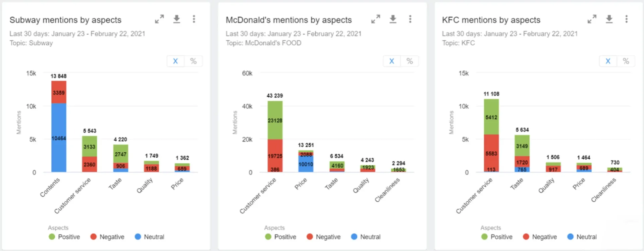This screenshot has height=251, width=644.
Task: Open the KFC chart three-dot options menu
Action: pos(627,19)
